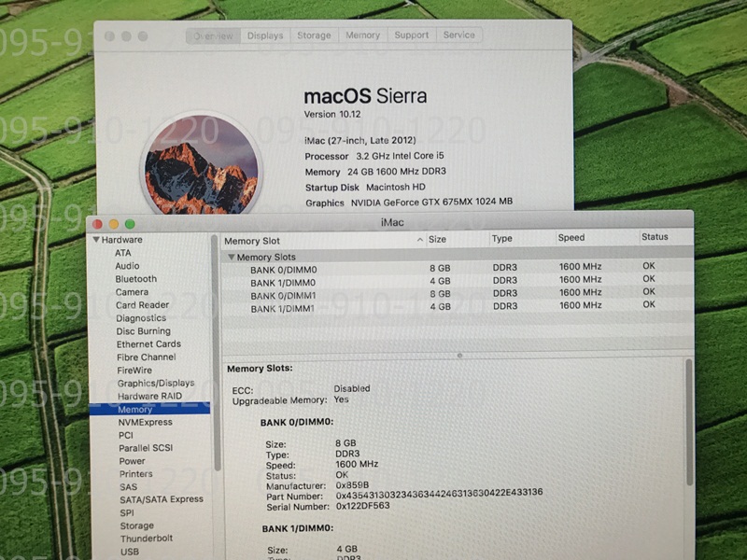Image resolution: width=747 pixels, height=560 pixels.
Task: Open Power in the sidebar
Action: (132, 461)
